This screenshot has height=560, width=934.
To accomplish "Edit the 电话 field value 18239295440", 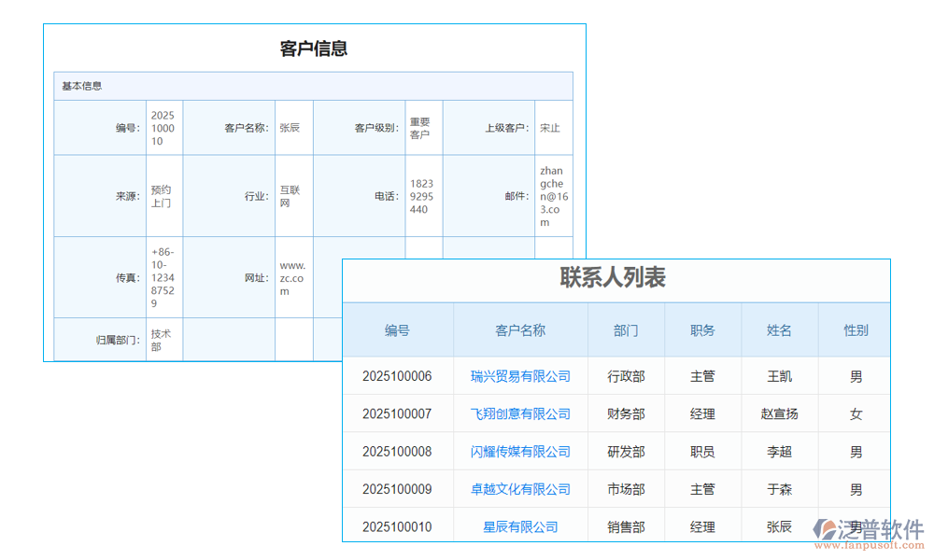I will 422,195.
